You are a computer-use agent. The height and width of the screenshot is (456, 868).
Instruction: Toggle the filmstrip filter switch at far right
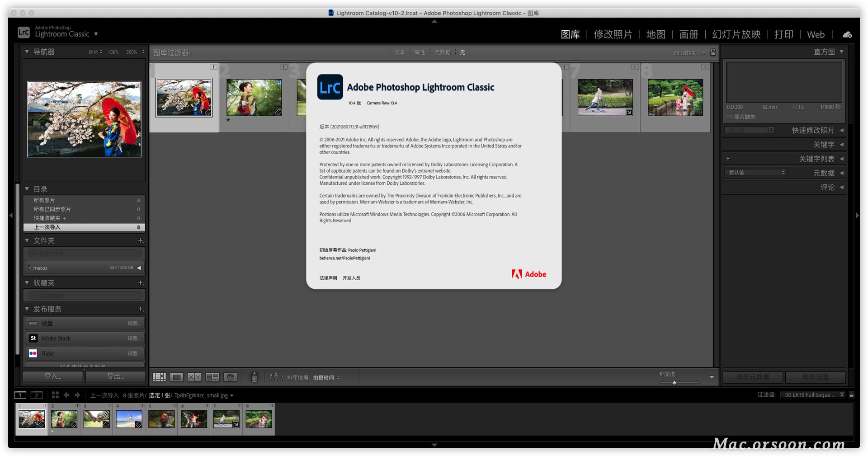point(852,395)
